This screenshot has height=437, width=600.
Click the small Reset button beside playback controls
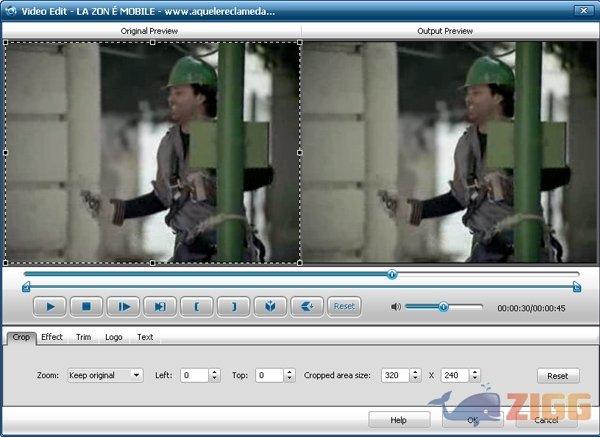[x=344, y=307]
